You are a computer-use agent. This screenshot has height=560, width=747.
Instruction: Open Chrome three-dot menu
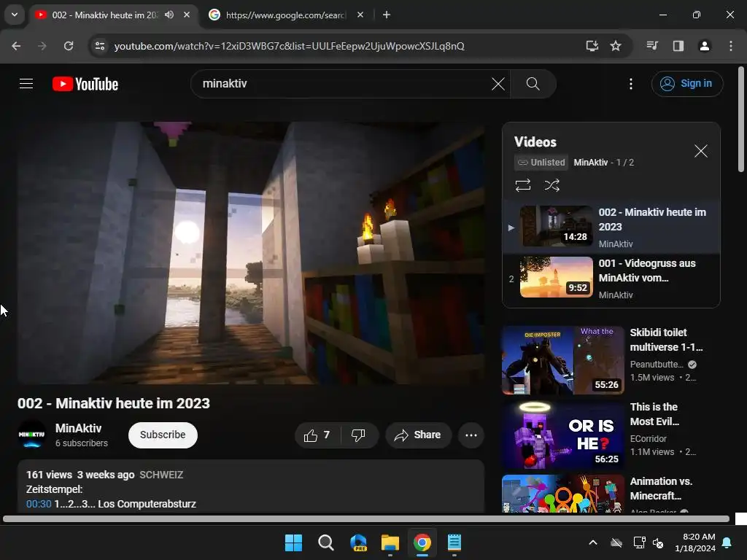coord(731,46)
